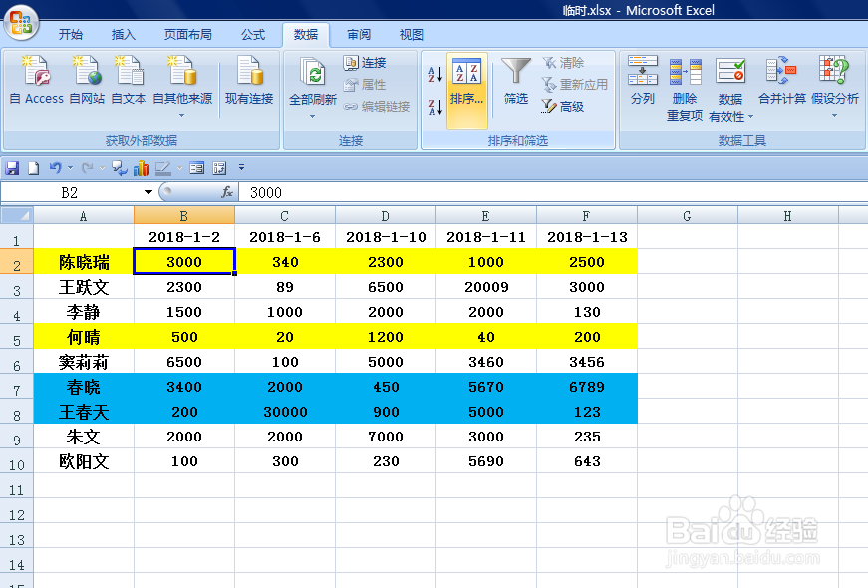Select cell with name 陈晓瑞
The width and height of the screenshot is (868, 588).
84,262
